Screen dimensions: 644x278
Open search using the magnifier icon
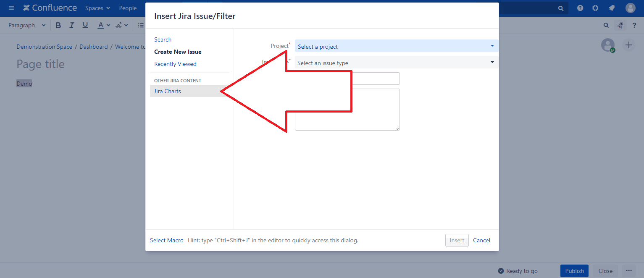(561, 8)
